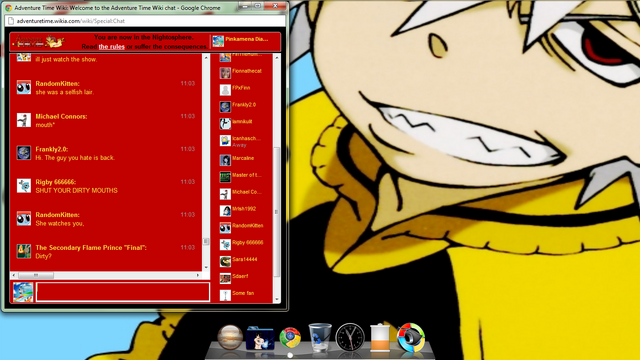
Task: Click the up arrow of the chat messages scrollbar
Action: pyautogui.click(x=206, y=58)
